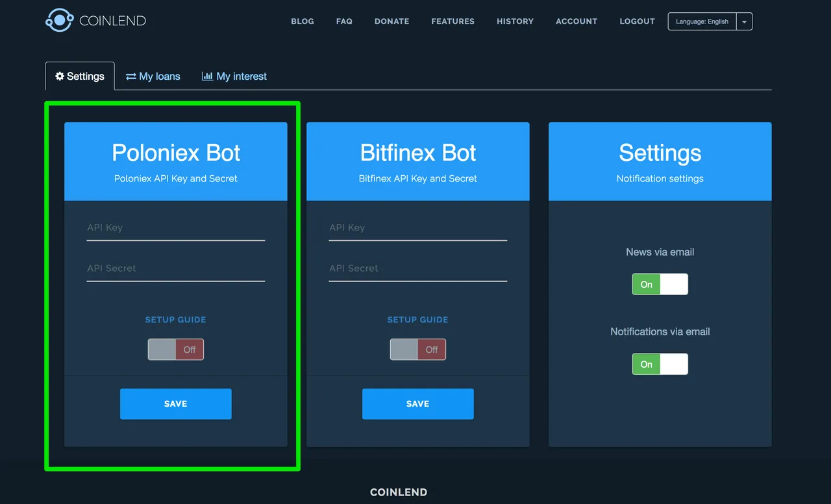The image size is (831, 504).
Task: Open the Bitfinex Setup Guide link
Action: point(418,320)
